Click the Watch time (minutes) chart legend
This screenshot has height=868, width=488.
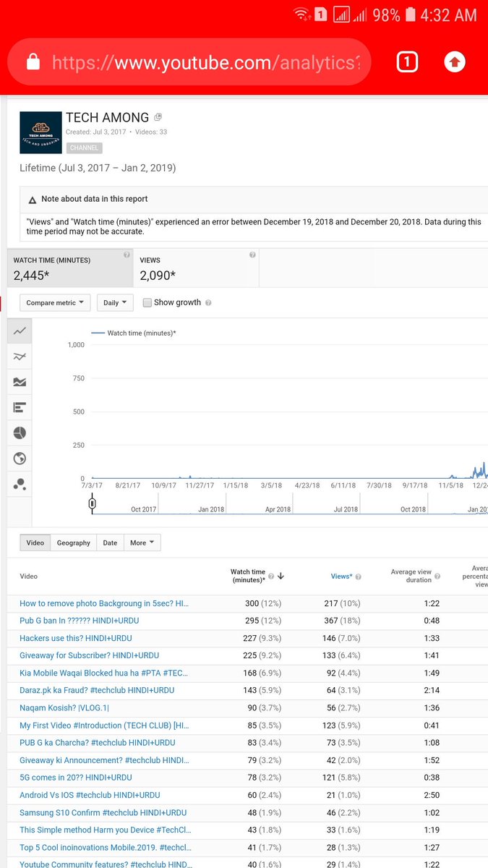pos(134,333)
